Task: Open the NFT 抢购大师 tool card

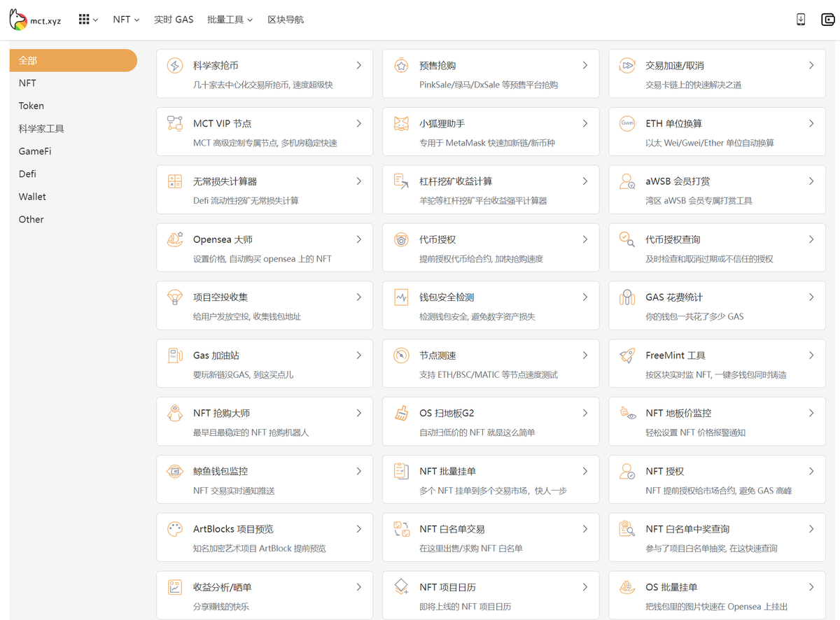Action: click(265, 421)
